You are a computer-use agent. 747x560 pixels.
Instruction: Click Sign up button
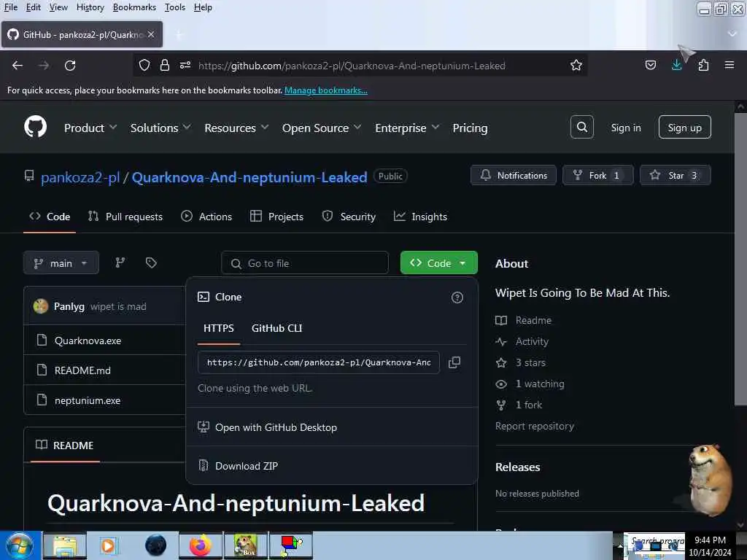pos(684,127)
